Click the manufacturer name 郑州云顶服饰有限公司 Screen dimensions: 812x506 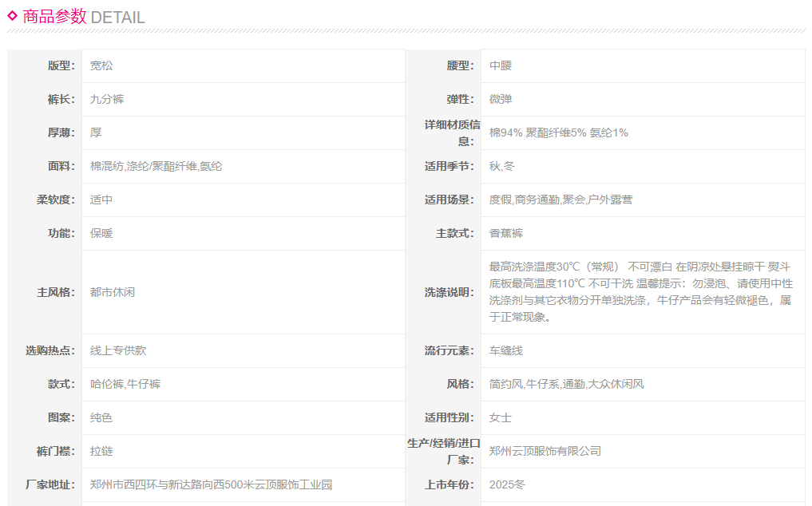click(545, 451)
